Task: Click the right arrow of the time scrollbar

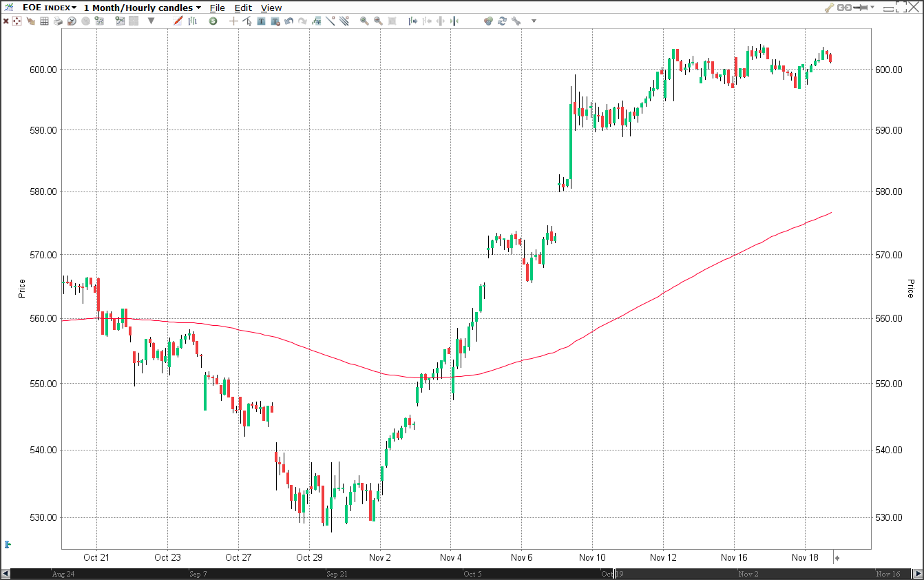Action: (917, 573)
